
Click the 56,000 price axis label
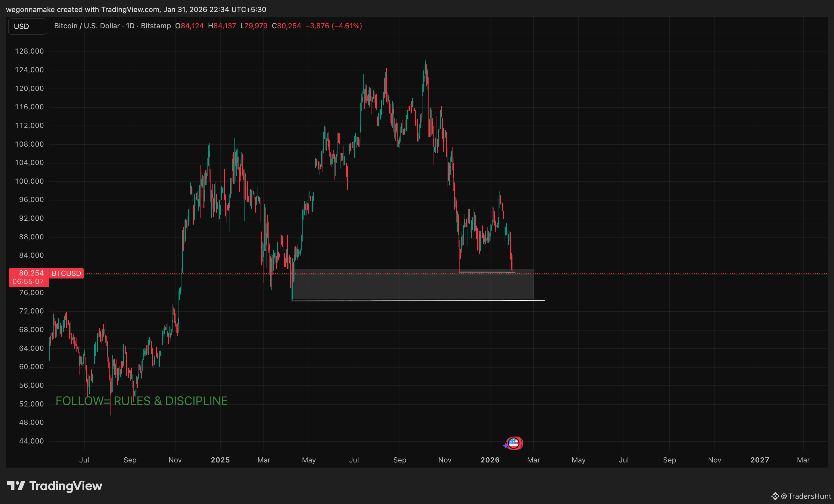click(32, 385)
